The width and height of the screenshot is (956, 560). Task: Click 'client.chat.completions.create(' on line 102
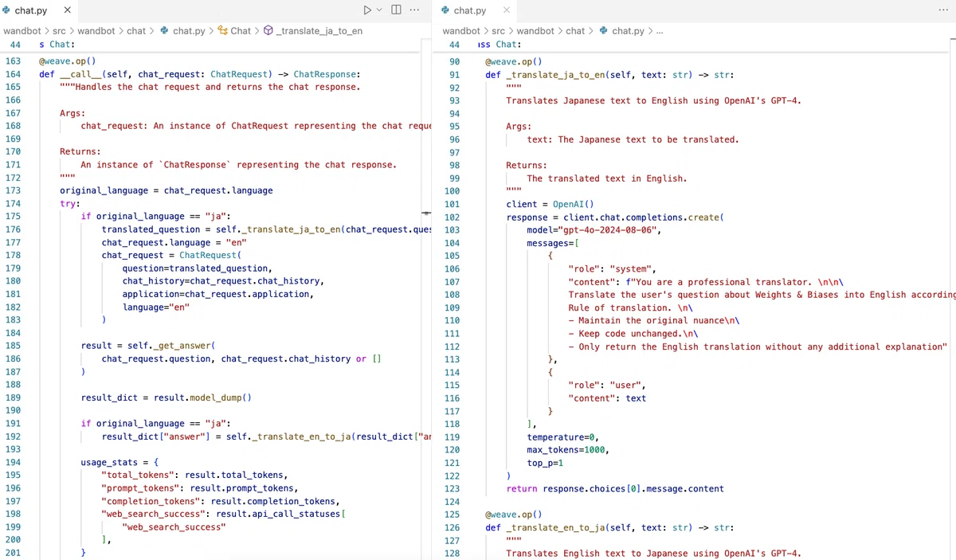(643, 217)
